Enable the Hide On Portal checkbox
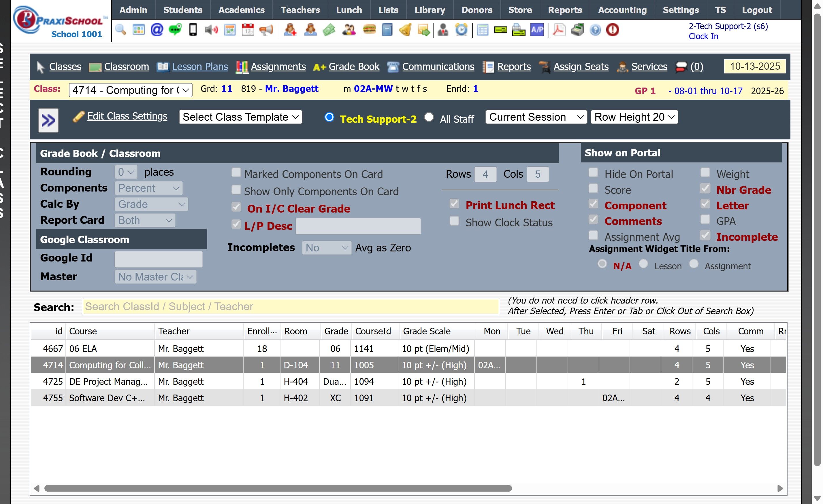This screenshot has height=504, width=823. 593,173
